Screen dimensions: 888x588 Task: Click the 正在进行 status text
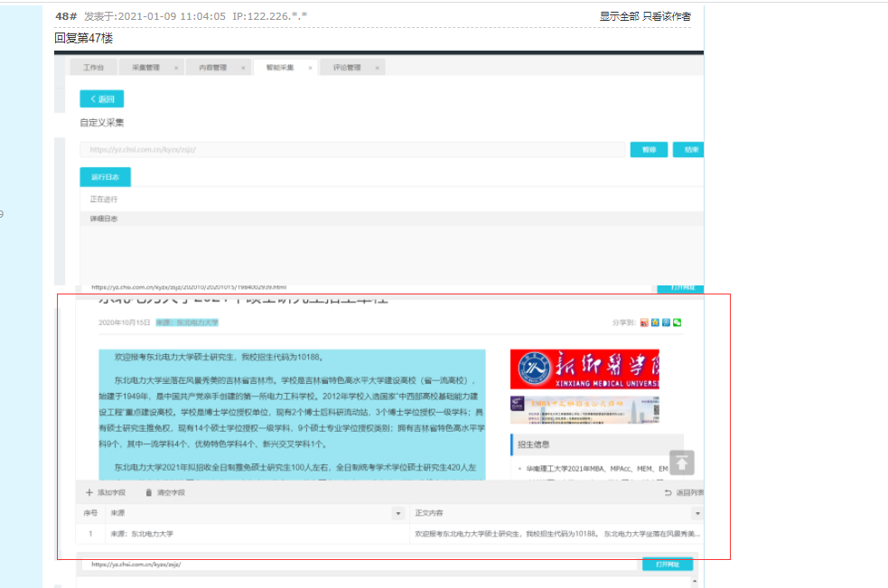tap(104, 200)
